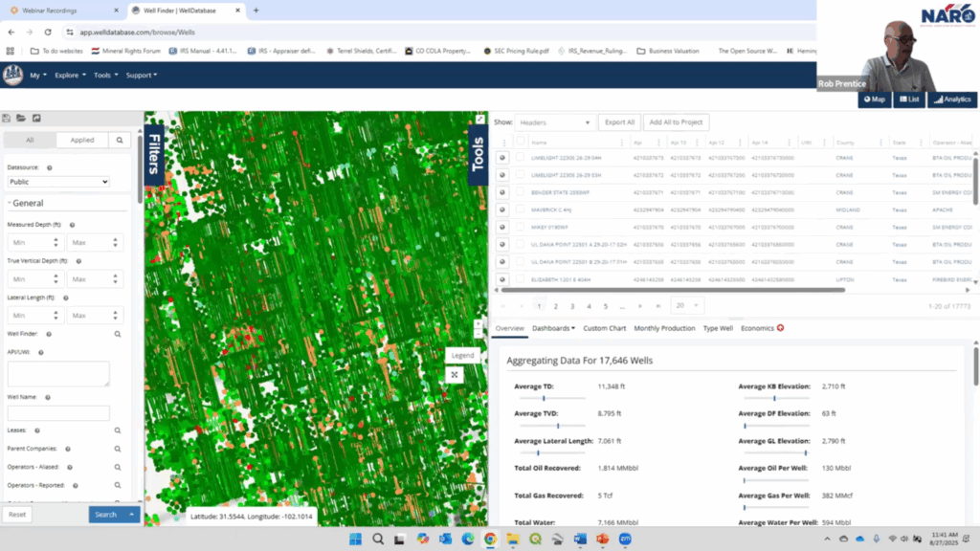Click the Add All to Project button

click(676, 122)
